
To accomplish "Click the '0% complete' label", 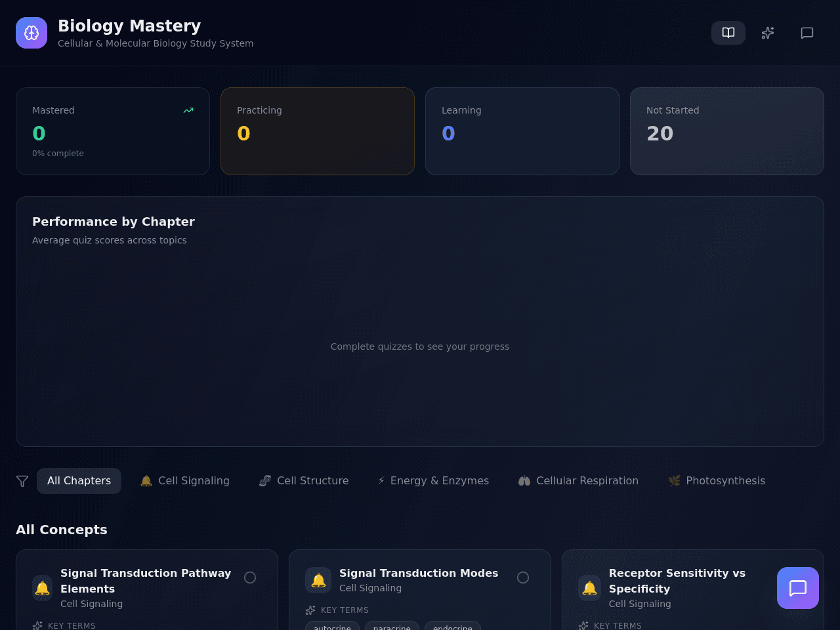I will (x=58, y=154).
